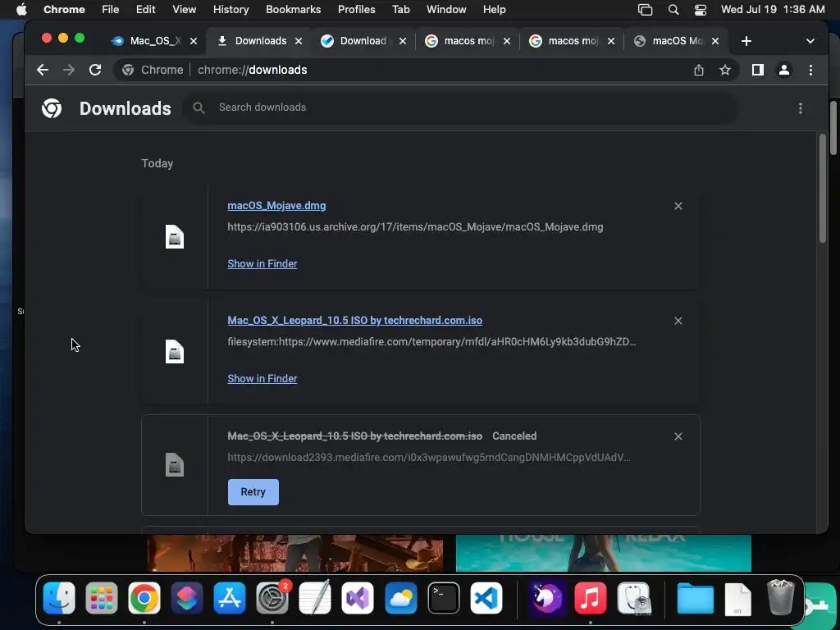Click the file icon for macOS_Mojave.dmg
Screen dimensions: 840x630
tap(175, 237)
